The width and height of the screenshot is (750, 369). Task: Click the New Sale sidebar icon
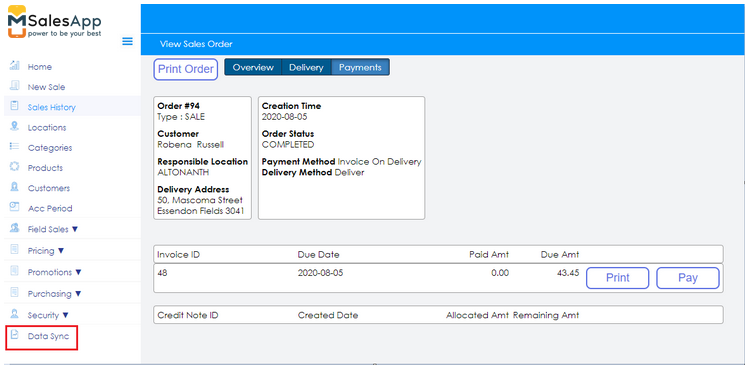coord(15,86)
